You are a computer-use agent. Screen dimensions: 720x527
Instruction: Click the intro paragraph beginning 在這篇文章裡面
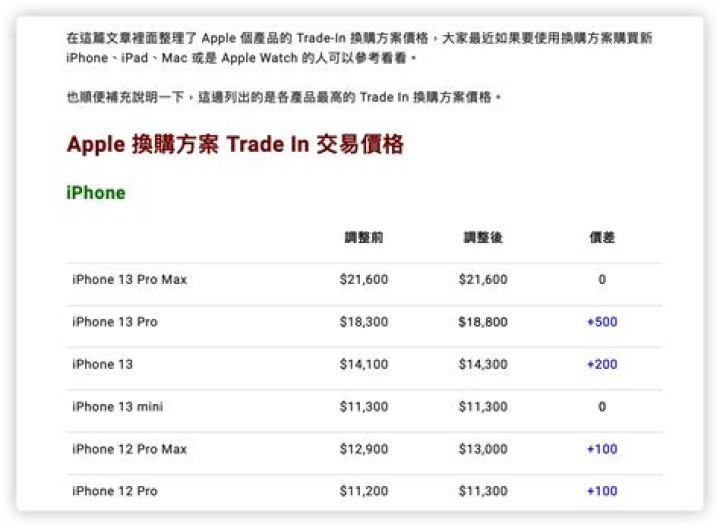click(360, 48)
